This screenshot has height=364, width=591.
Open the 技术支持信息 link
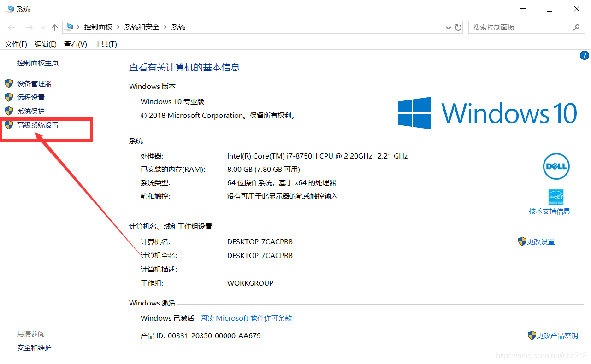click(550, 211)
